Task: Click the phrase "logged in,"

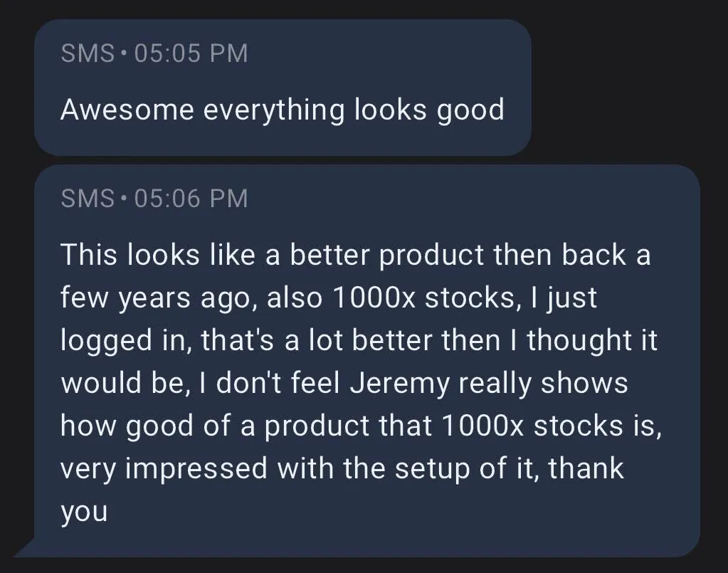Action: (x=126, y=341)
